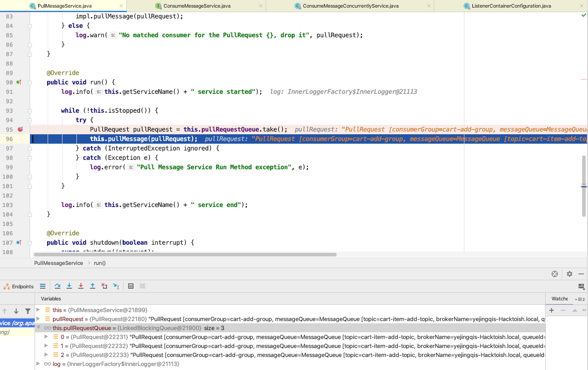Click the 'size = 3' value text
The image size is (588, 370).
(214, 328)
